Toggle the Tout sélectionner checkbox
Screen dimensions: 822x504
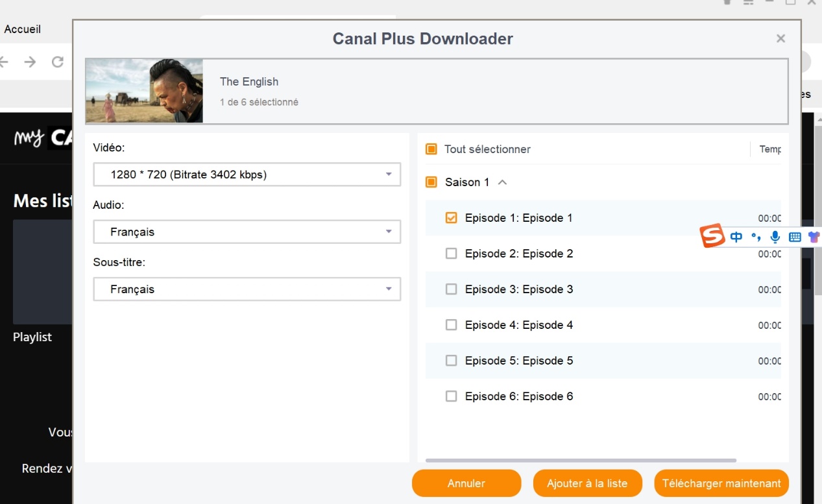[x=431, y=149]
